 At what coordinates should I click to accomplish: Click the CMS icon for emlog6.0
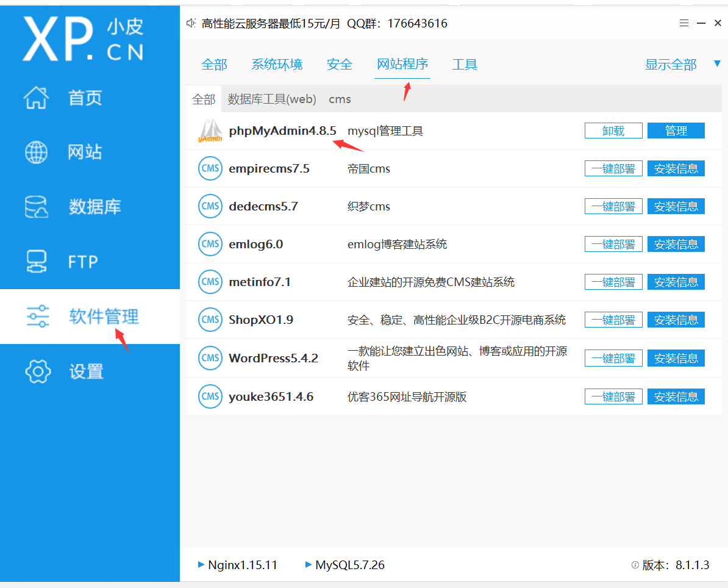210,244
